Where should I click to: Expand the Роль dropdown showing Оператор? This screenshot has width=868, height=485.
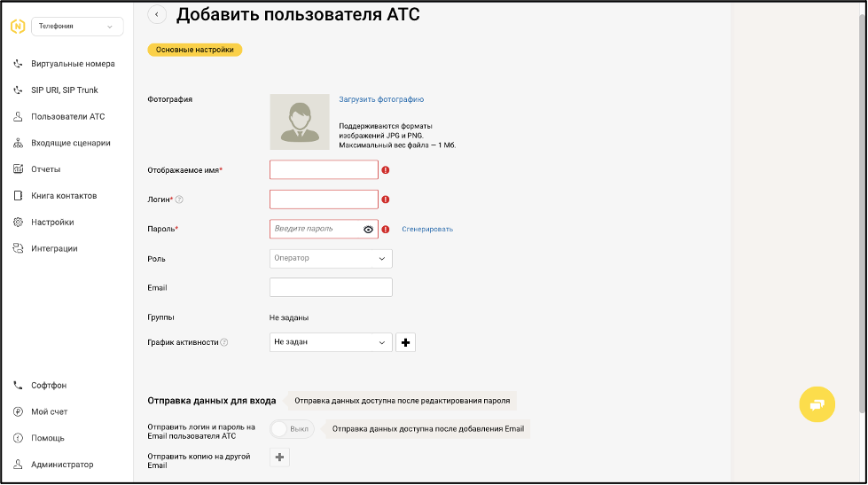(330, 259)
